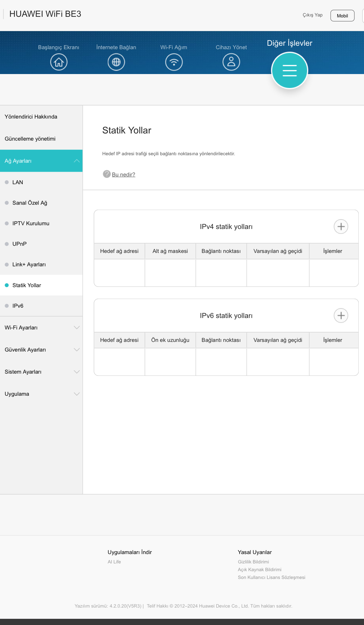Open Yönlendirici Hakkında in the sidebar

click(41, 117)
